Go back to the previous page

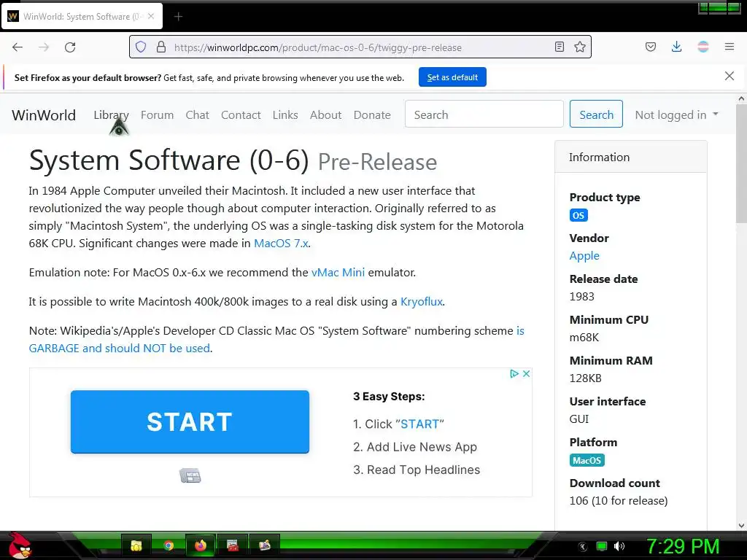pos(18,47)
